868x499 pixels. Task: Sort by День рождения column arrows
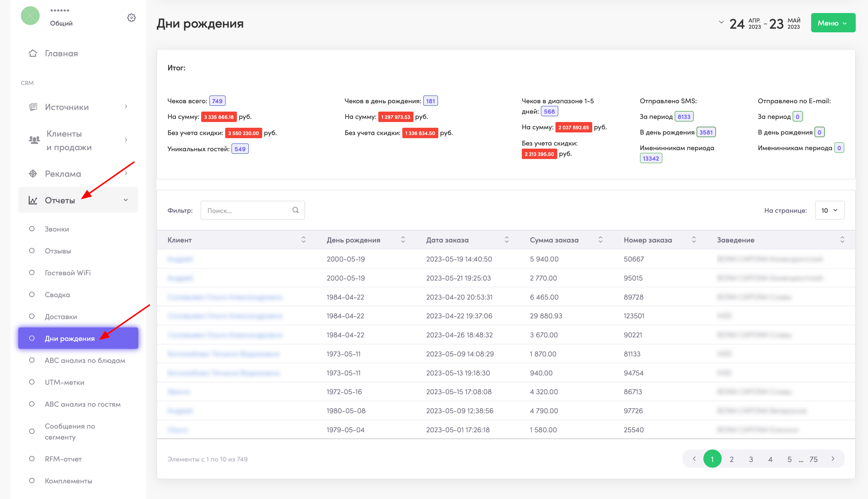click(x=403, y=240)
